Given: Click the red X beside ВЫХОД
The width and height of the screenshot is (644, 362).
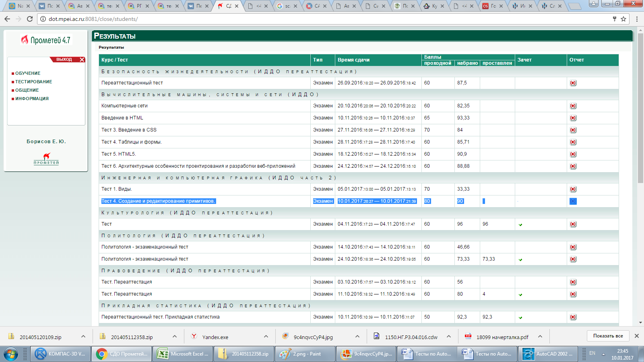Looking at the screenshot, I should (x=82, y=60).
